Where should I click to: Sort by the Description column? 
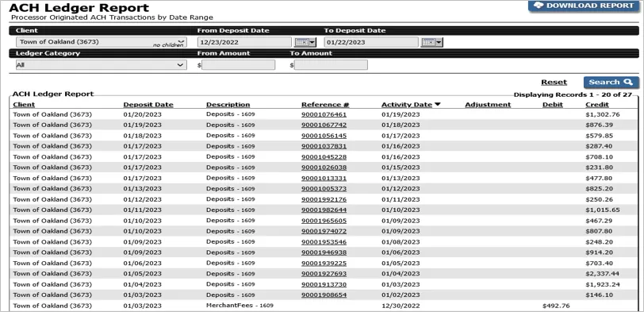coord(228,105)
